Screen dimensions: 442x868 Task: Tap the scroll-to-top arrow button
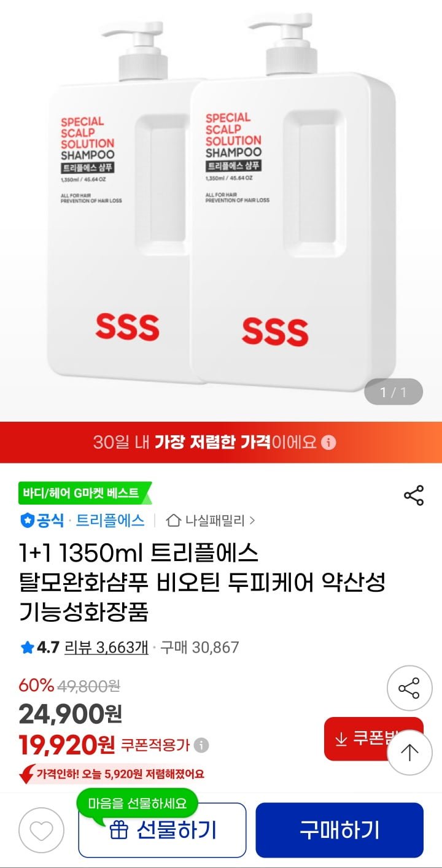coord(409,753)
